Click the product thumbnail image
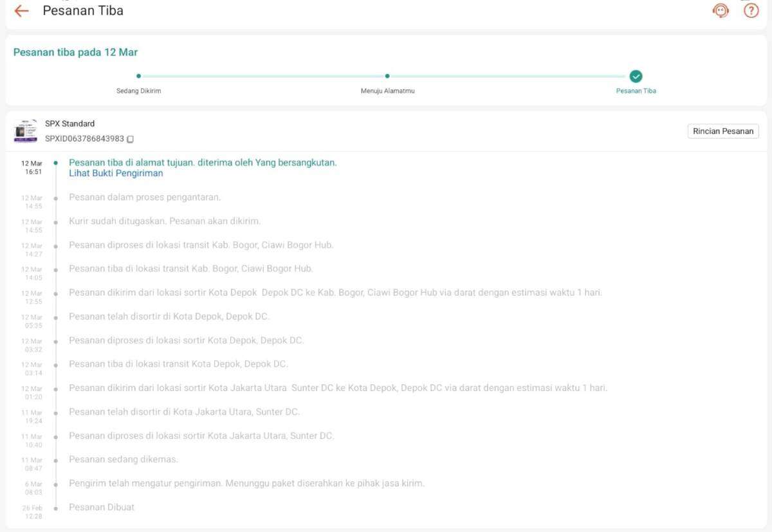 click(x=26, y=131)
